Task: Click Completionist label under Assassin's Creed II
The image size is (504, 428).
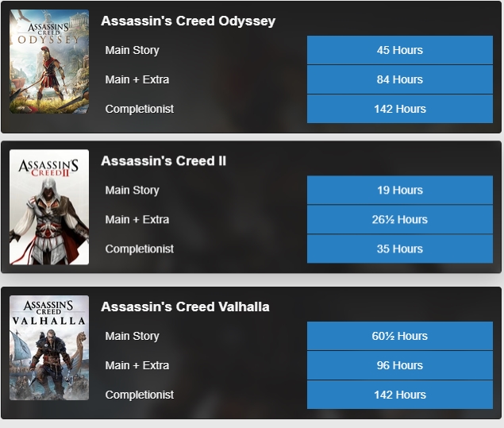Action: click(140, 249)
